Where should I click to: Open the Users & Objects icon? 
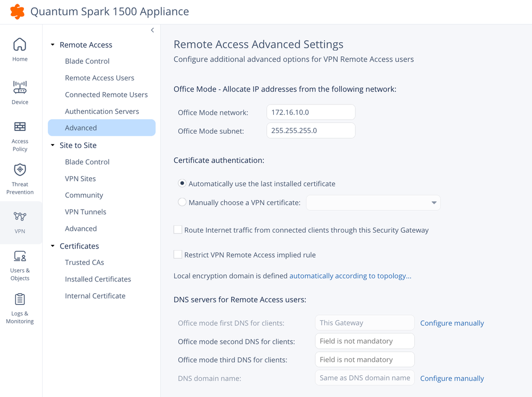coord(20,257)
